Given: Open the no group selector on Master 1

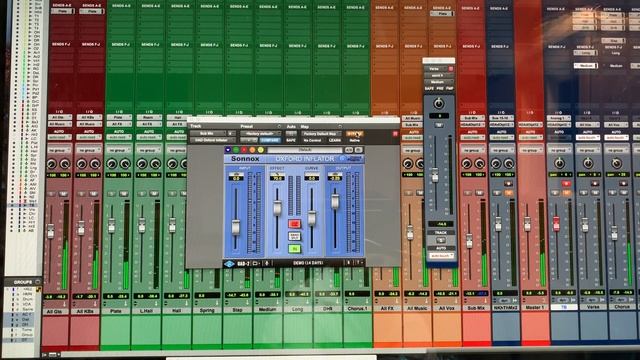Looking at the screenshot, I should coord(530,150).
